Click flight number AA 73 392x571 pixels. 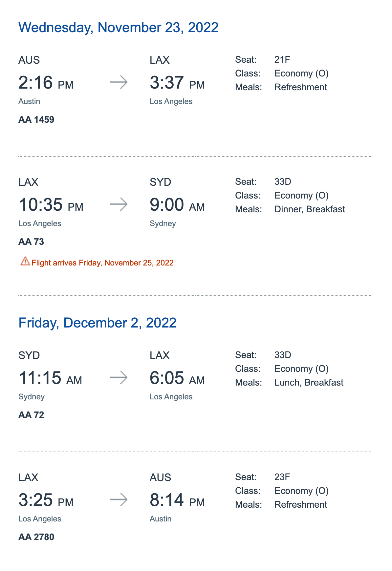tap(31, 242)
